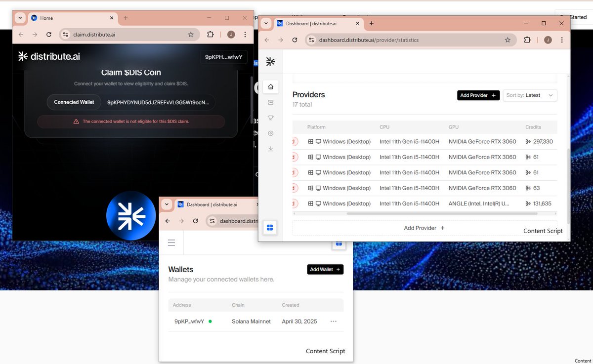Open target circle icon in sidebar
This screenshot has height=364, width=593.
pyautogui.click(x=270, y=133)
